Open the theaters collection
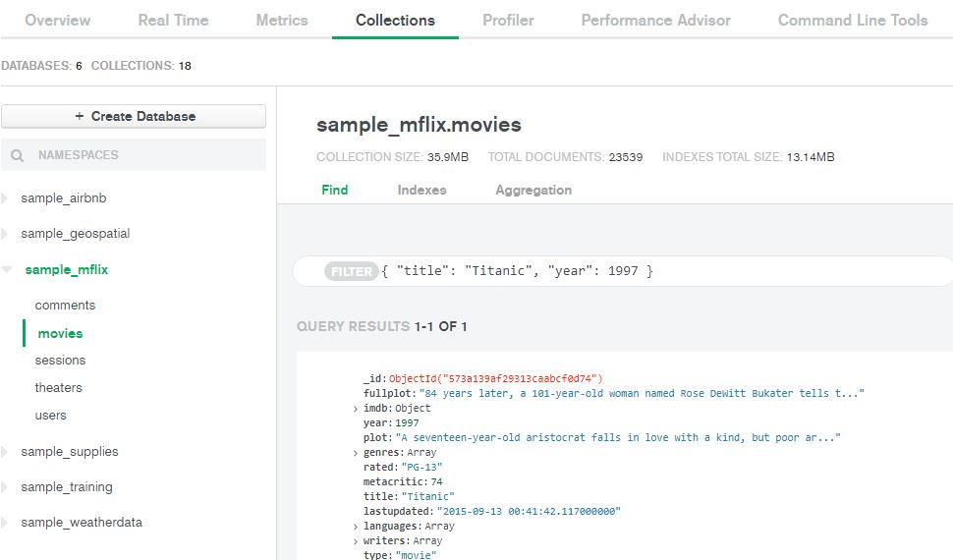The height and width of the screenshot is (560, 953). (x=58, y=387)
